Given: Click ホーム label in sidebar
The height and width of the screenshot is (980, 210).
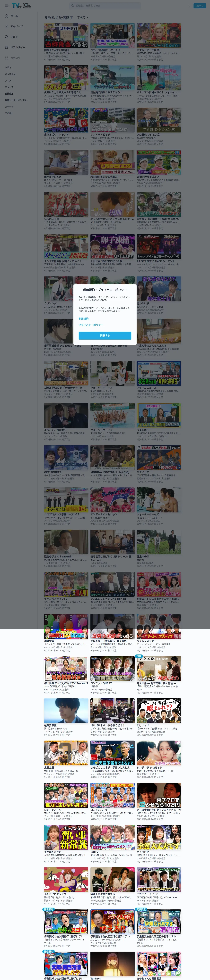Looking at the screenshot, I should pyautogui.click(x=14, y=16).
